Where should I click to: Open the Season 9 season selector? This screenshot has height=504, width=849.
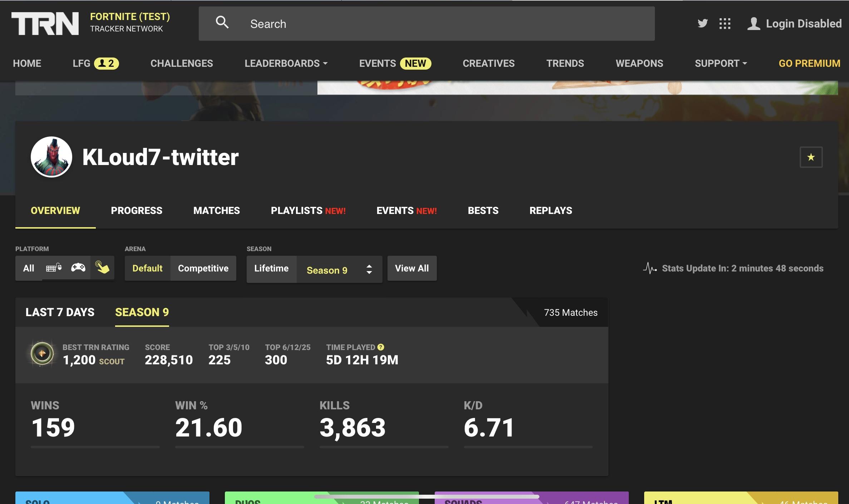(339, 270)
